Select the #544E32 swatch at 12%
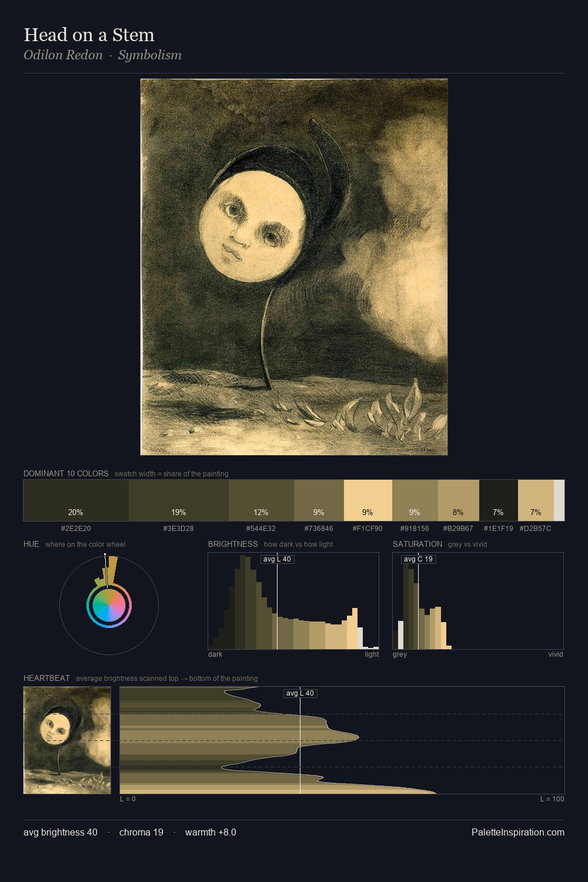The image size is (588, 882). (x=261, y=500)
